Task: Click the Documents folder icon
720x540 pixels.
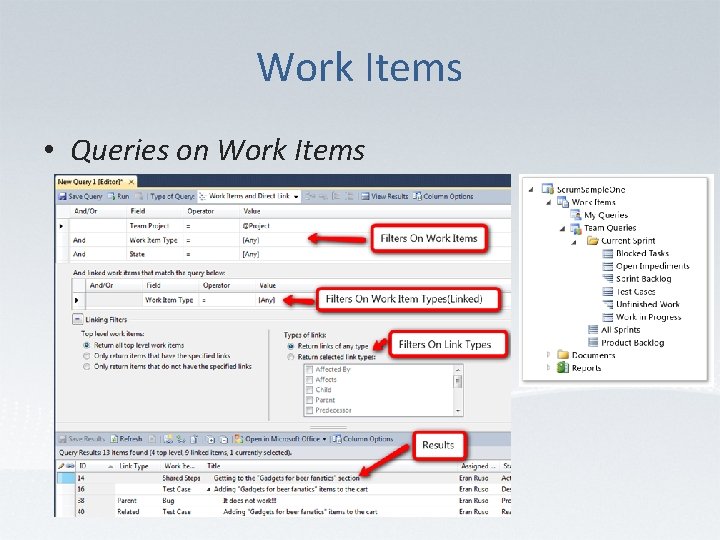Action: coord(562,354)
